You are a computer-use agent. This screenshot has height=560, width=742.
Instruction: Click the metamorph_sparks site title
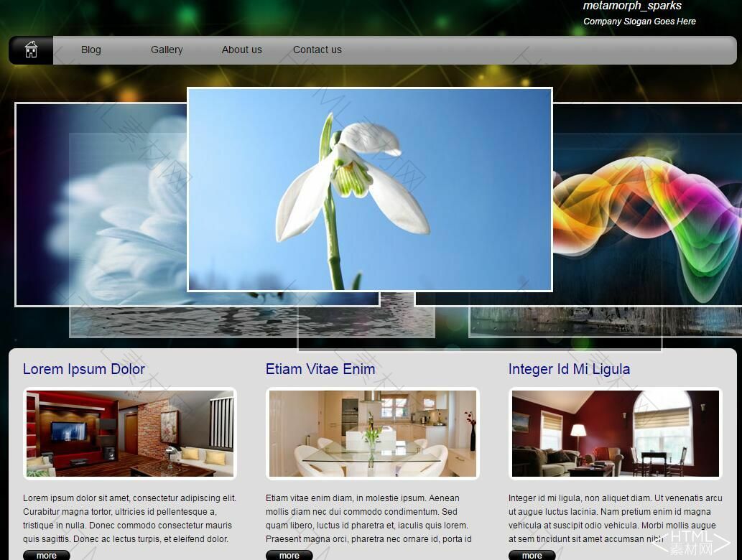tap(632, 6)
